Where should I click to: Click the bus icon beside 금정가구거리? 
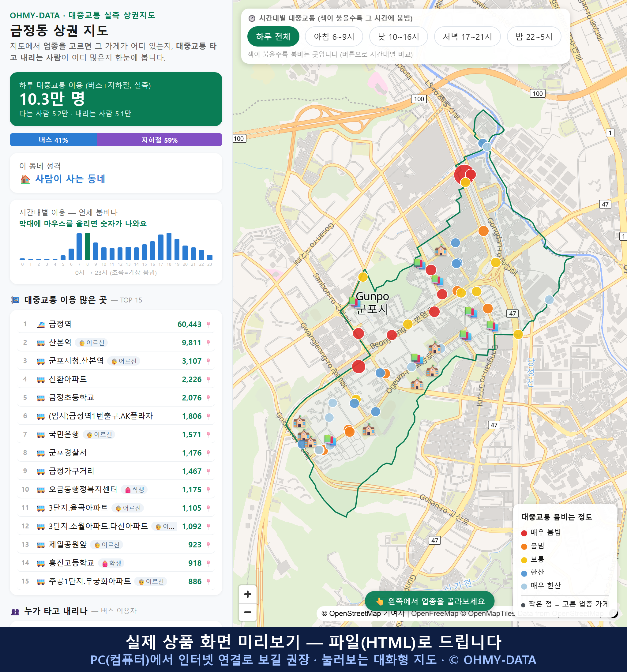[x=40, y=471]
